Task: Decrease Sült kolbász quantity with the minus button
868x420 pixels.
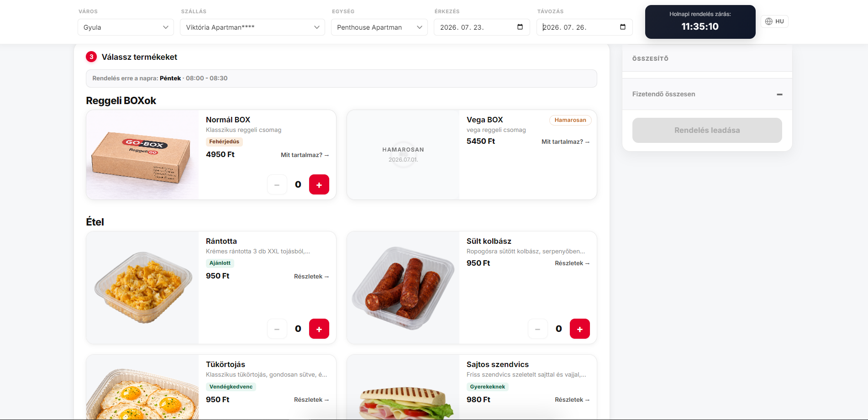Action: pyautogui.click(x=538, y=329)
